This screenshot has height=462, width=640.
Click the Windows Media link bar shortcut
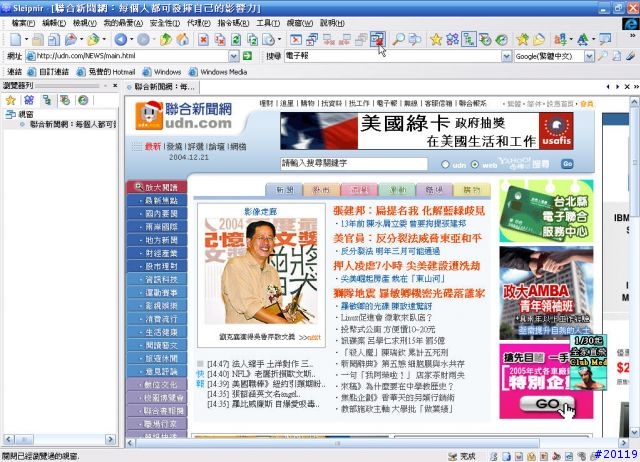click(x=218, y=72)
